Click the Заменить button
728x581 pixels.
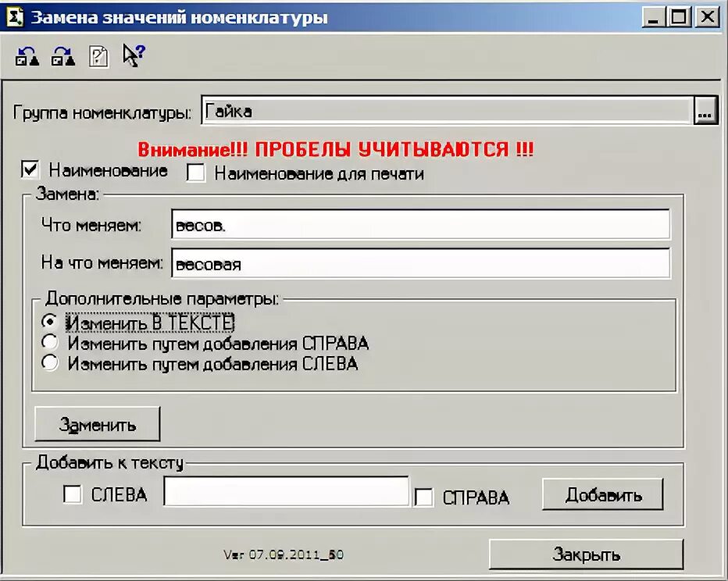pyautogui.click(x=98, y=424)
